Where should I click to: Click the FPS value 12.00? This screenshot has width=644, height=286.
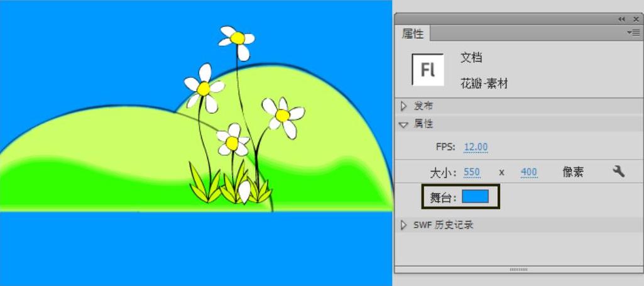[476, 147]
